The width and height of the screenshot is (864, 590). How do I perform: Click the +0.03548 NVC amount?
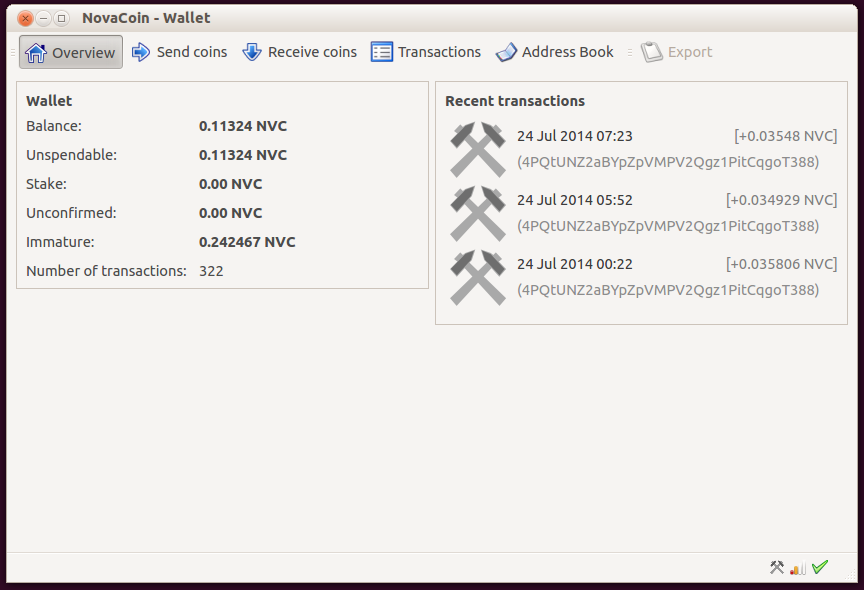click(786, 136)
